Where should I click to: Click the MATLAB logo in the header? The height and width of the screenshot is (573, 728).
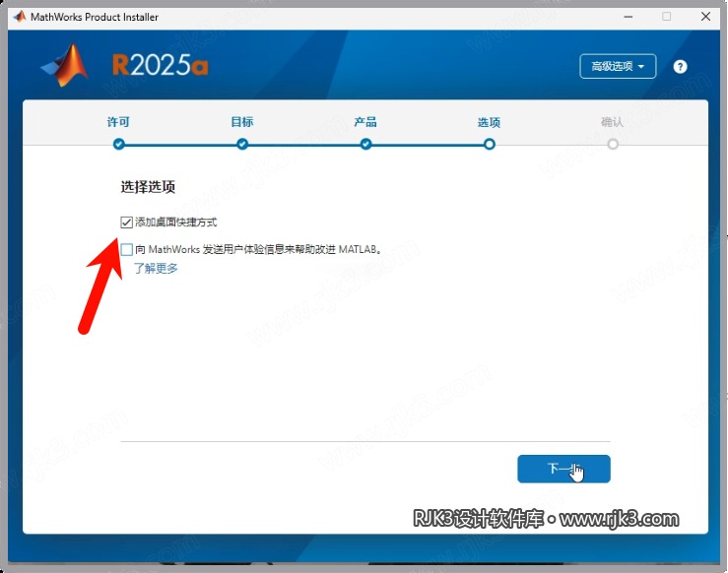[x=65, y=65]
